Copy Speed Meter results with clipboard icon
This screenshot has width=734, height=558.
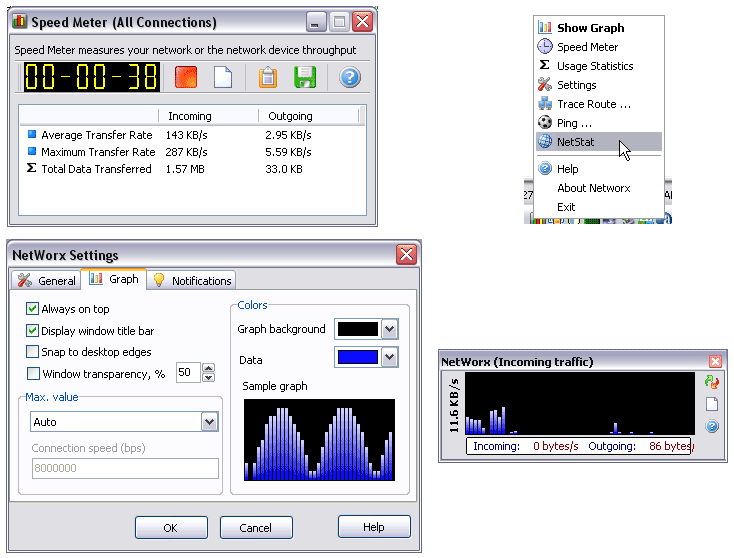click(x=268, y=77)
